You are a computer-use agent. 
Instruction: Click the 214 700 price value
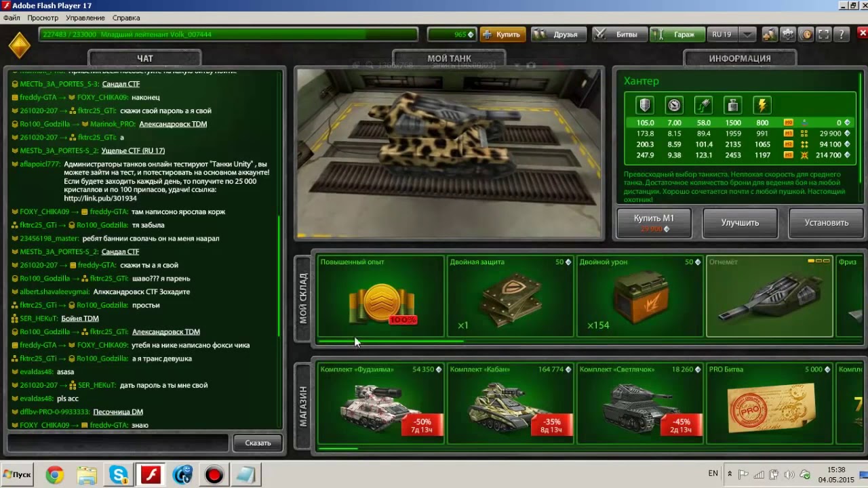tap(828, 155)
